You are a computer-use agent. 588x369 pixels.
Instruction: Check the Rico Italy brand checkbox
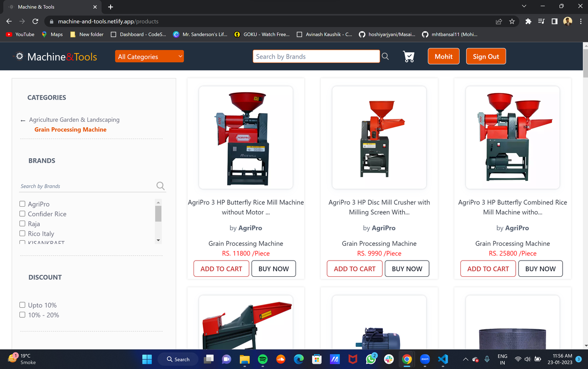pos(22,233)
